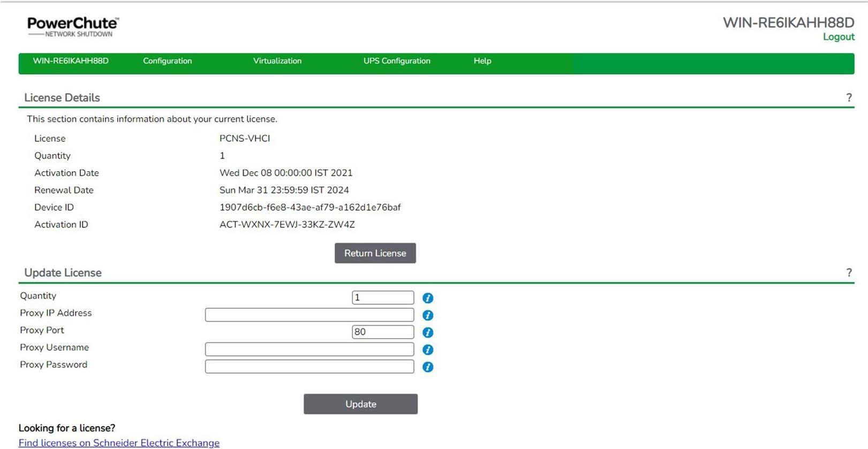Focus the Proxy Port field
Image resolution: width=868 pixels, height=449 pixels.
point(383,332)
